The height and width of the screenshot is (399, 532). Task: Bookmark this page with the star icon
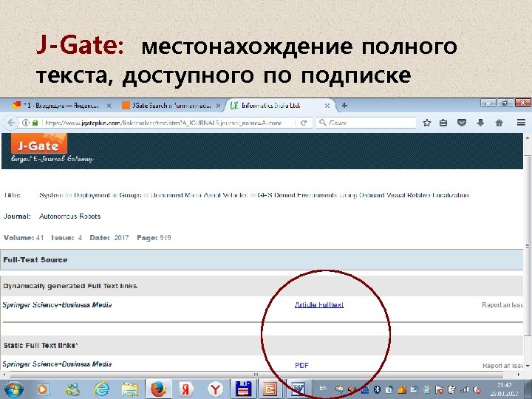(x=427, y=123)
